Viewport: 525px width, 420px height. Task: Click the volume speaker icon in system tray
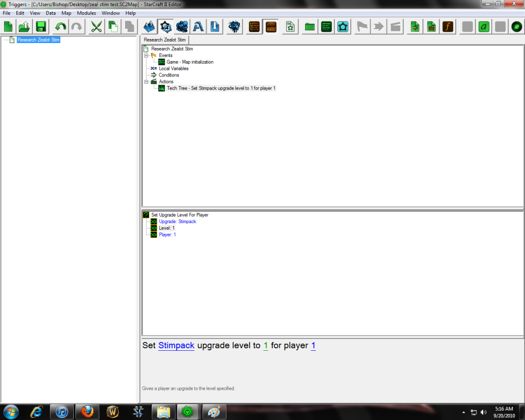coord(483,412)
